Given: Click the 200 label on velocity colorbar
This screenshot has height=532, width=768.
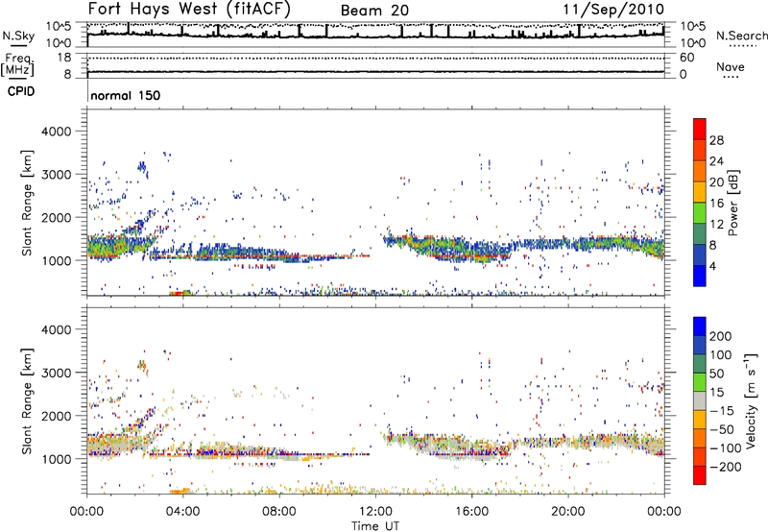Looking at the screenshot, I should pos(721,336).
